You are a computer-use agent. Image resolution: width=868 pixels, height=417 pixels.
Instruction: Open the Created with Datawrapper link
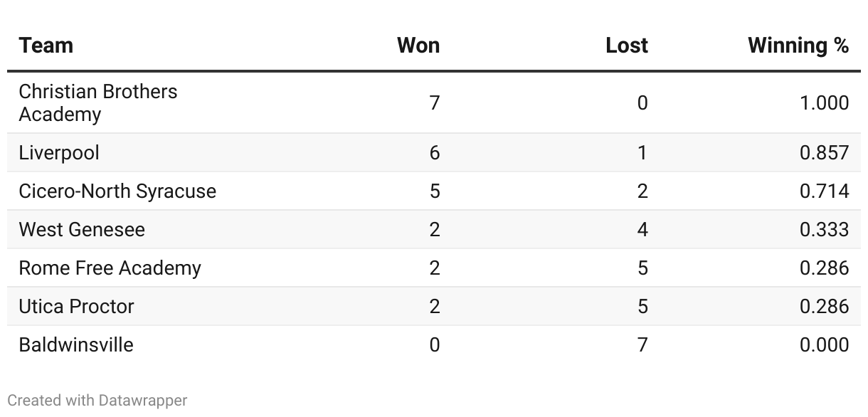pyautogui.click(x=97, y=401)
